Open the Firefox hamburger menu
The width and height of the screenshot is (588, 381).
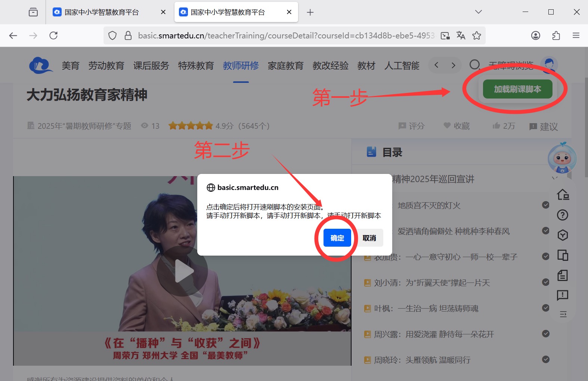tap(576, 35)
